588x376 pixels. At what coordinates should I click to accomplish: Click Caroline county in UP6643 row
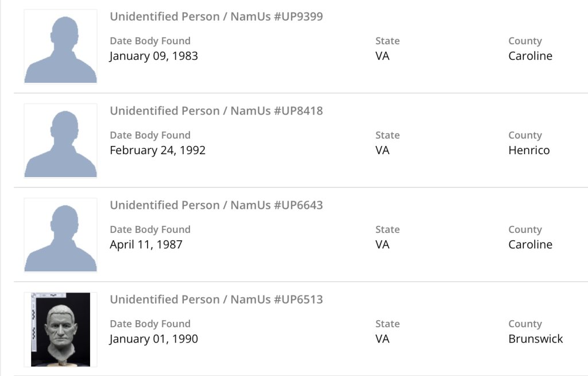530,244
